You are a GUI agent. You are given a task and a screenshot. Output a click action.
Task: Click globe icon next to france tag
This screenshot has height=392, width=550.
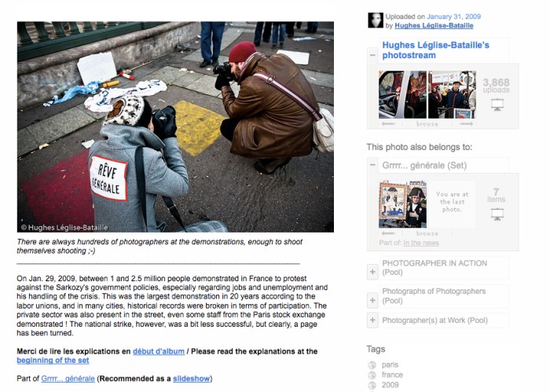tap(372, 376)
